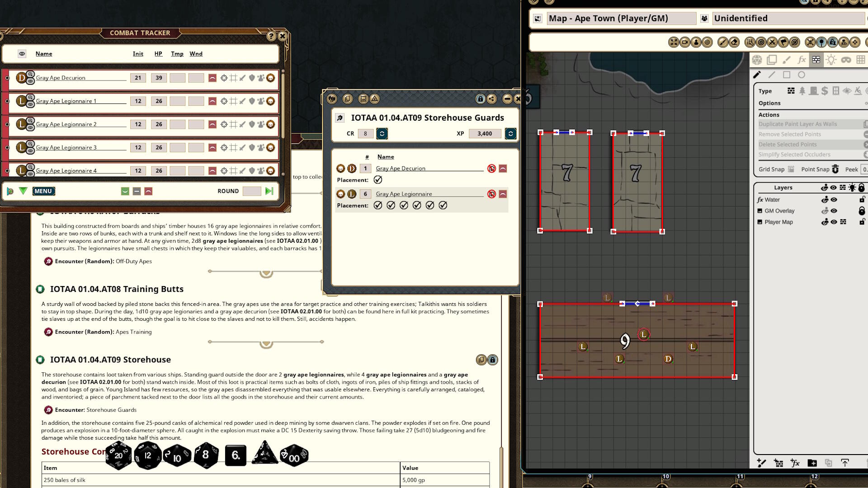Choose the wall occluder type icon

pyautogui.click(x=791, y=91)
